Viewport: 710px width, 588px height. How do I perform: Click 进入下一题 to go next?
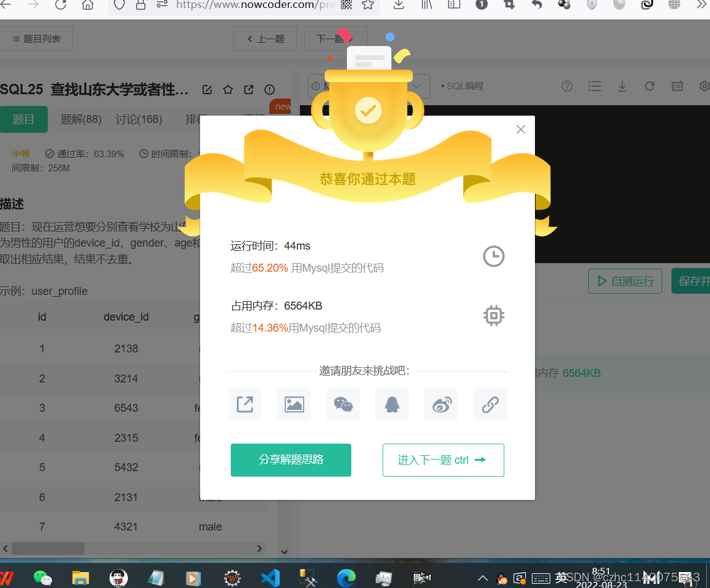443,460
